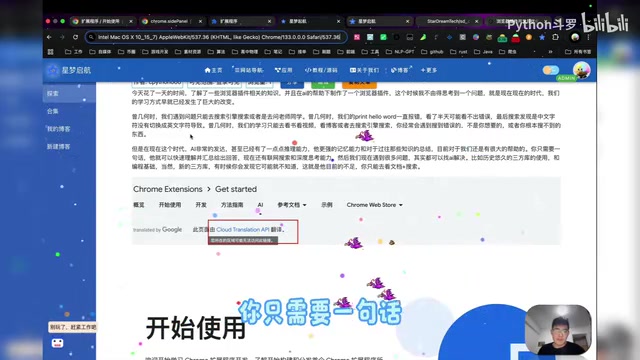
Task: Open the 应用 nav item
Action: 284,70
